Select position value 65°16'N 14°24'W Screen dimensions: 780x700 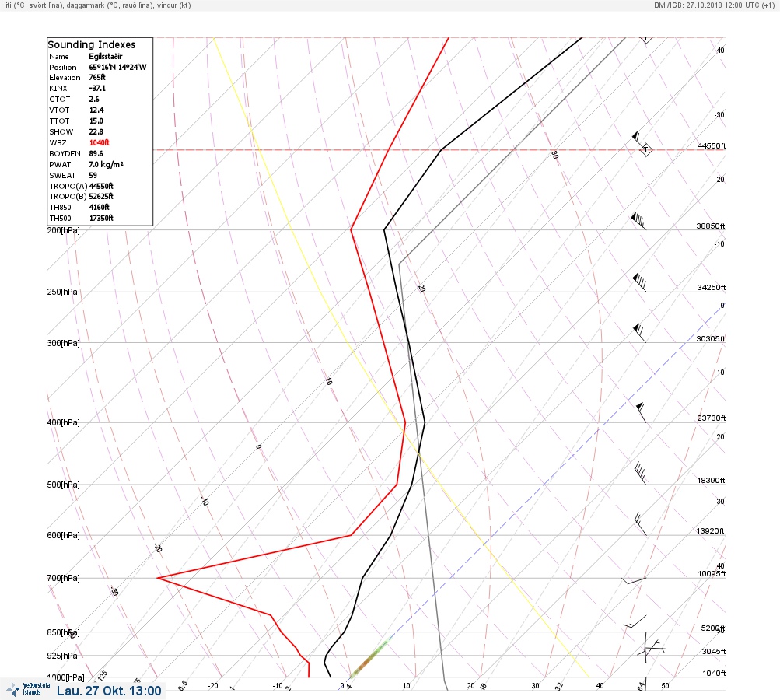click(x=118, y=67)
